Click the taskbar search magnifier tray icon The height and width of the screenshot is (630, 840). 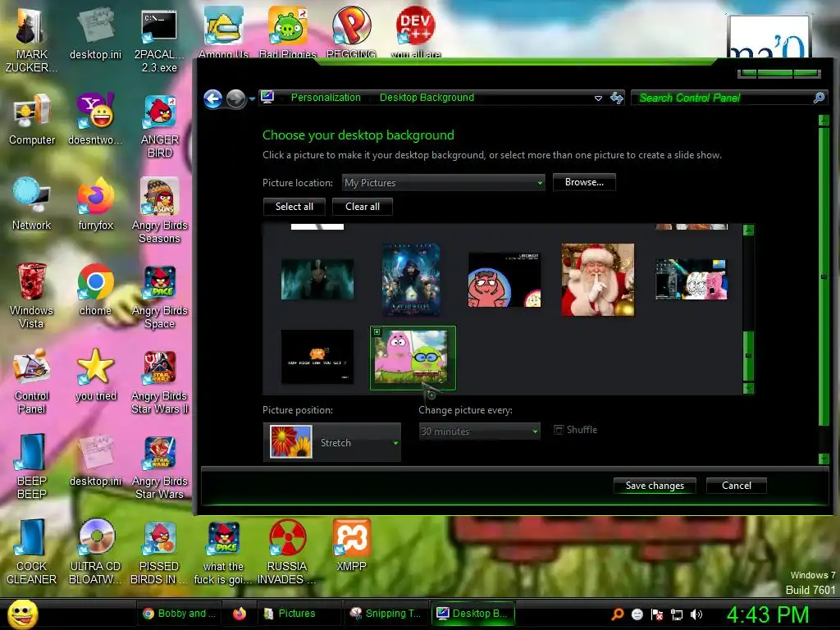point(618,614)
